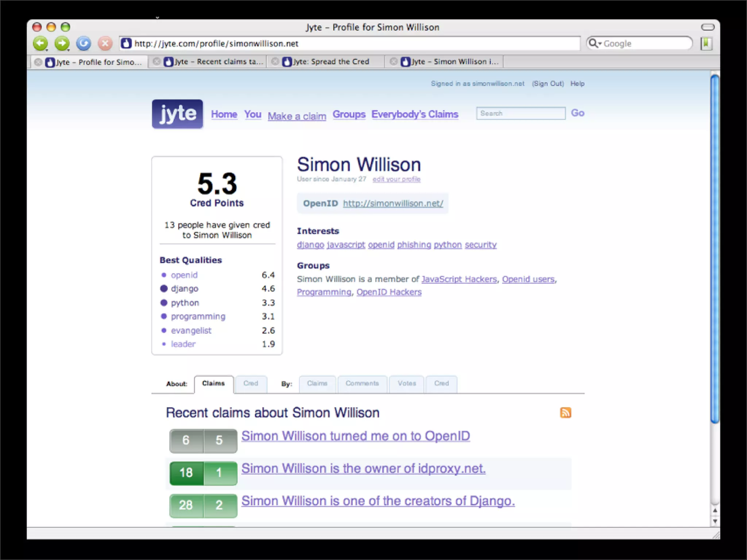Click the browser back arrow button
Image resolution: width=747 pixels, height=560 pixels.
point(40,44)
